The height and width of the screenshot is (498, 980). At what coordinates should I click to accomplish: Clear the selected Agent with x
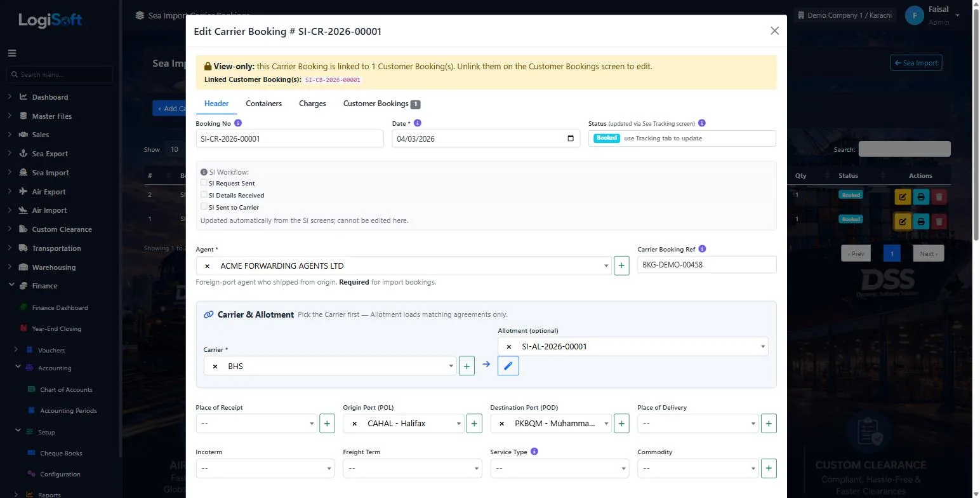coord(207,266)
